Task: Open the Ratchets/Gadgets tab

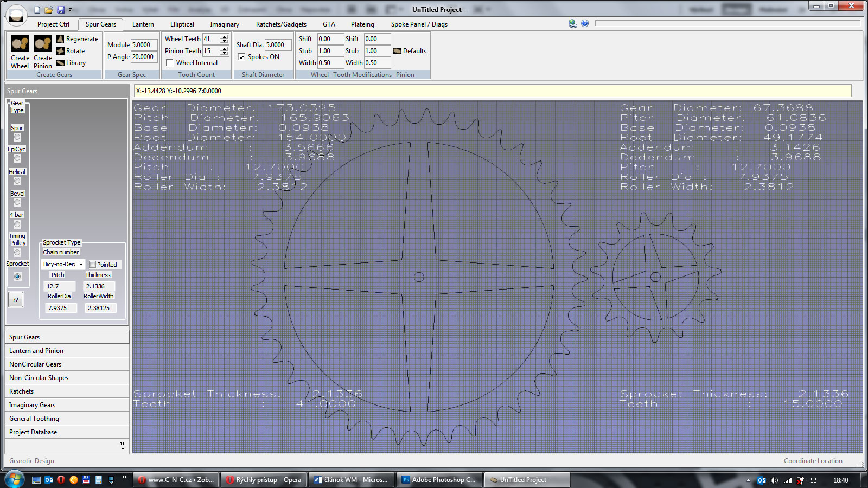Action: click(281, 24)
